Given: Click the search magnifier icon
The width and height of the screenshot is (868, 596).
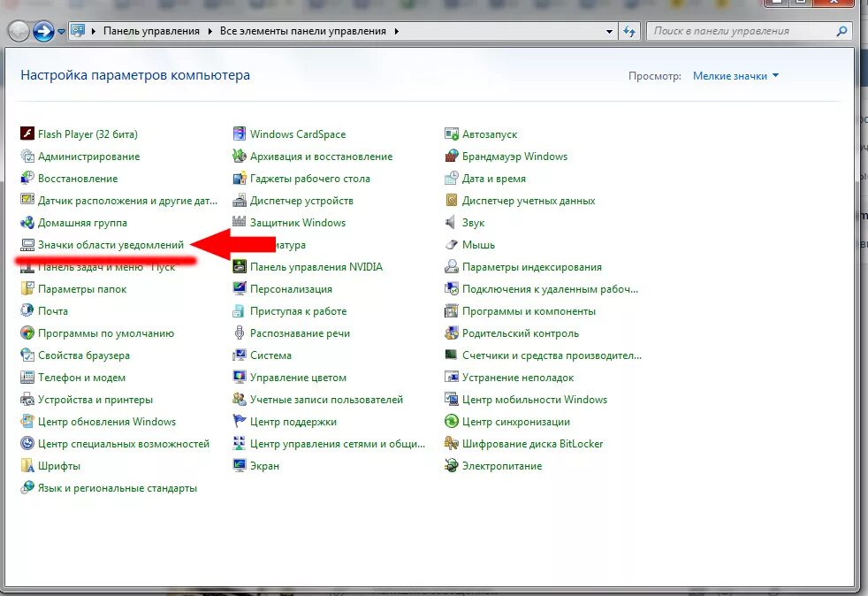Looking at the screenshot, I should (x=842, y=32).
